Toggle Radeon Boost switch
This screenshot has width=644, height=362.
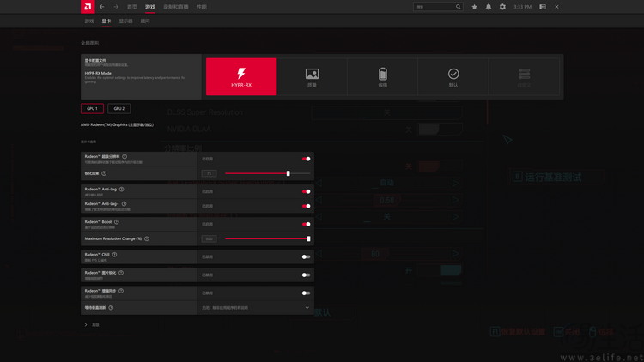click(x=306, y=225)
